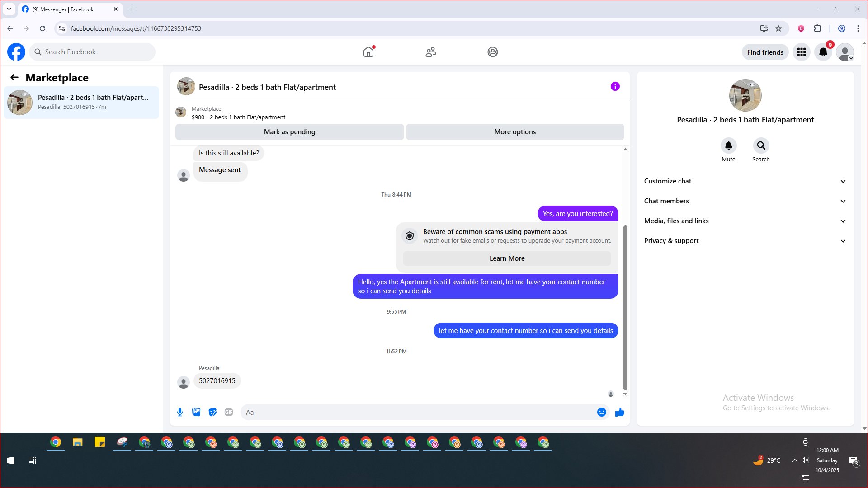This screenshot has height=488, width=868.
Task: Open the account profile avatar menu
Action: click(x=845, y=52)
